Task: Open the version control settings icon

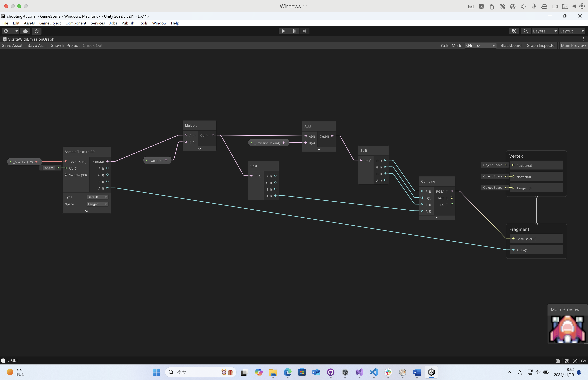Action: click(37, 31)
